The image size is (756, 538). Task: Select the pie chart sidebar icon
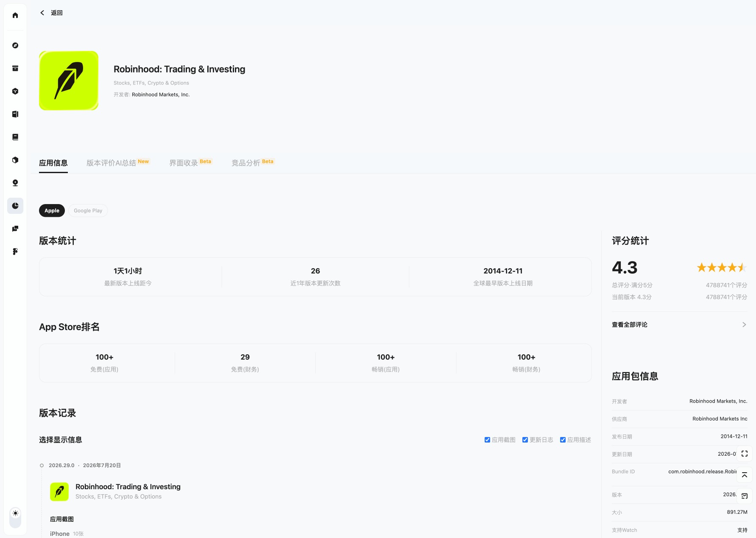coord(15,206)
